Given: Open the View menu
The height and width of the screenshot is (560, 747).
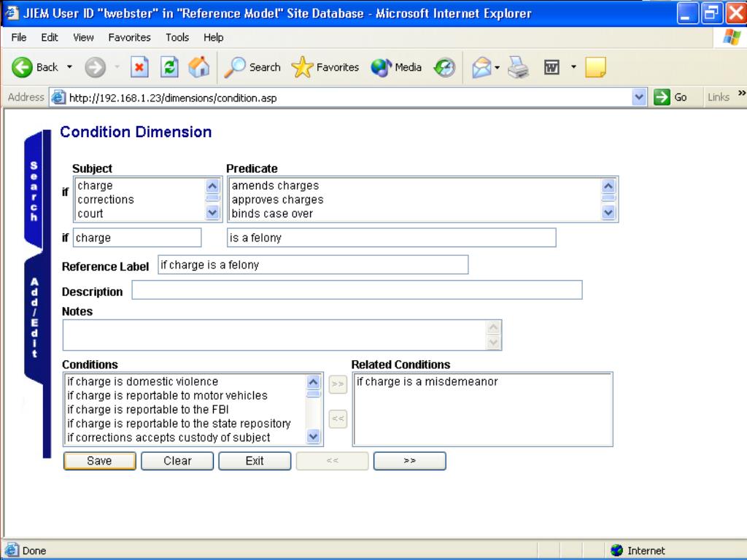Looking at the screenshot, I should [83, 37].
